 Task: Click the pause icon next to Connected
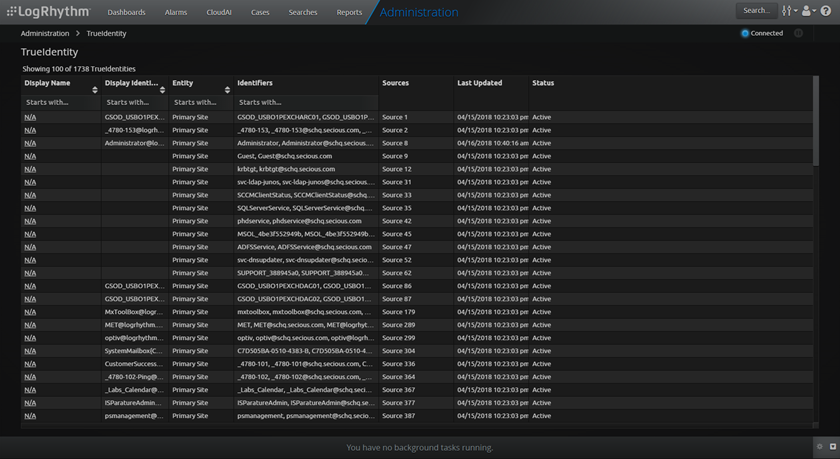798,33
